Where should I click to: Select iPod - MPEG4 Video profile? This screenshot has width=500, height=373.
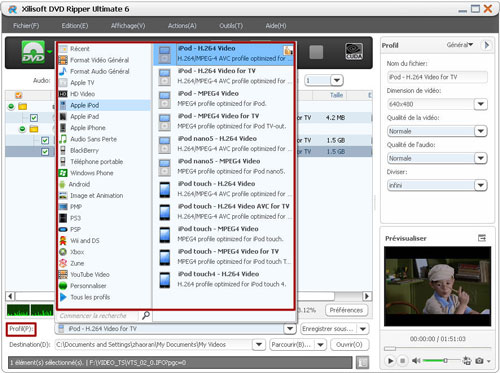pos(223,99)
